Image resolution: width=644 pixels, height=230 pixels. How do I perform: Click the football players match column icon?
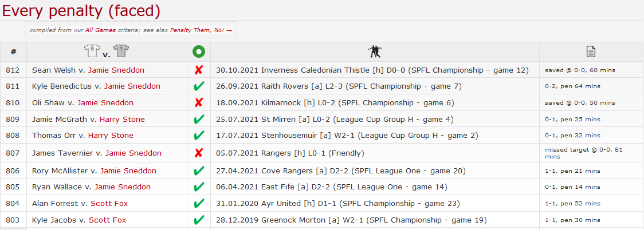click(x=375, y=51)
